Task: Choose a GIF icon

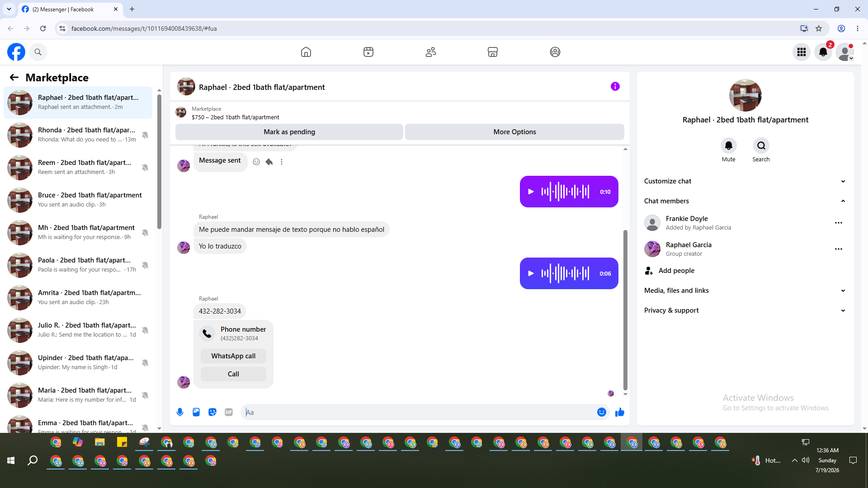Action: pos(229,412)
